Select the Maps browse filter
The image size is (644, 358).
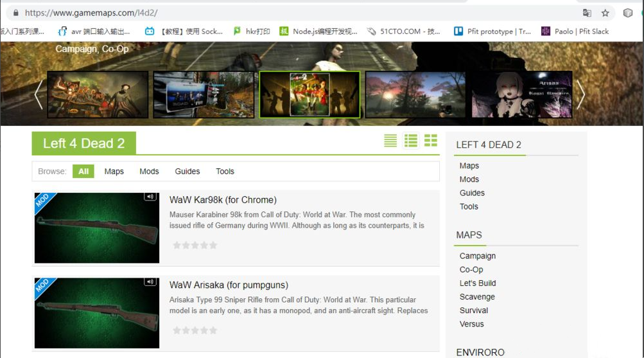114,172
